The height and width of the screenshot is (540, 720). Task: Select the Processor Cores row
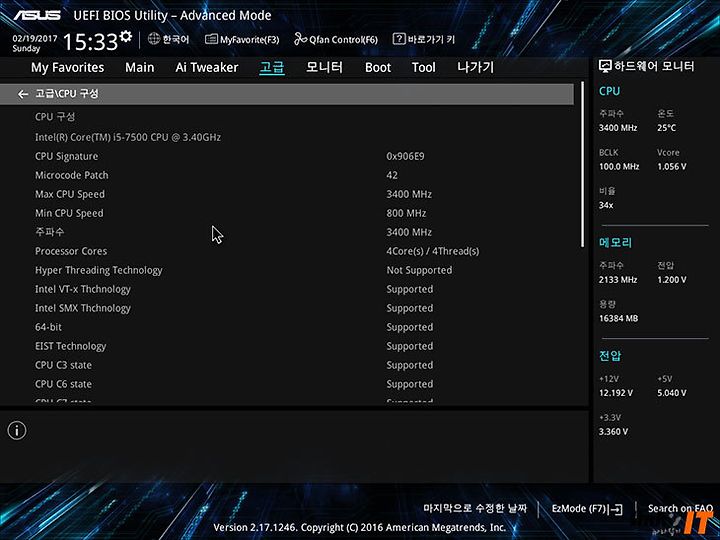(x=287, y=251)
